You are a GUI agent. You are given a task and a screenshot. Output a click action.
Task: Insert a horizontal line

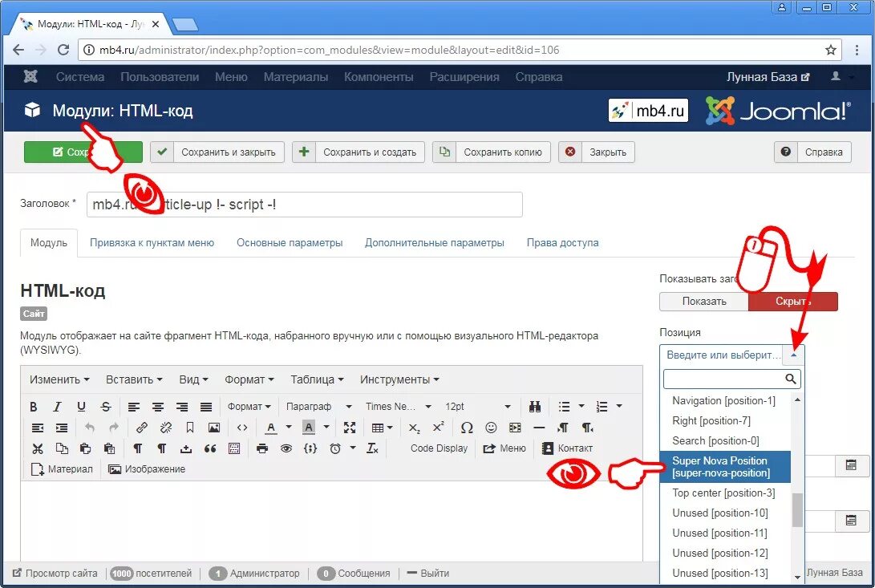pos(539,428)
